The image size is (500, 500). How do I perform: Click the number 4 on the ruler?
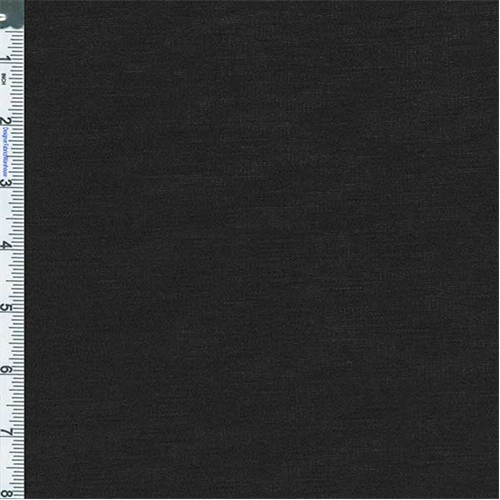(x=6, y=245)
